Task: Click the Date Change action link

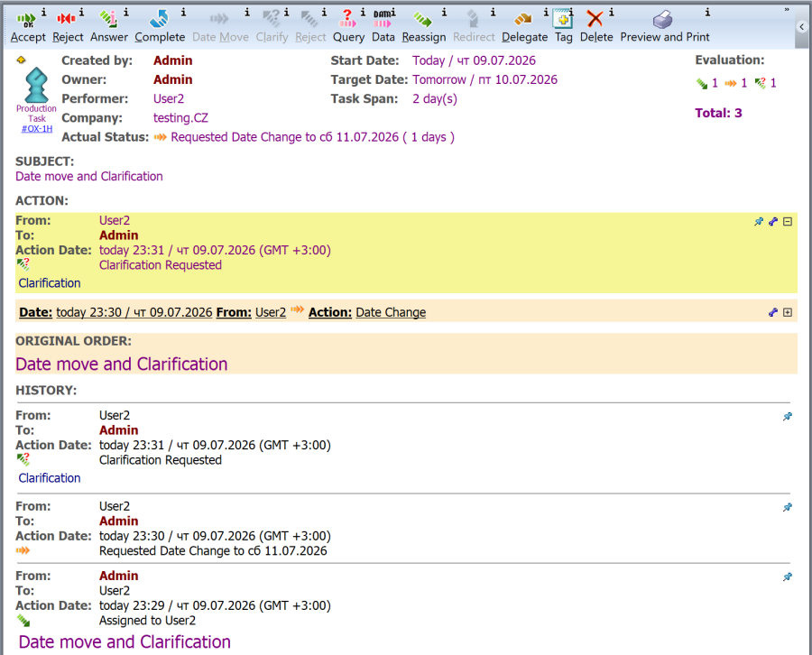Action: pyautogui.click(x=391, y=312)
